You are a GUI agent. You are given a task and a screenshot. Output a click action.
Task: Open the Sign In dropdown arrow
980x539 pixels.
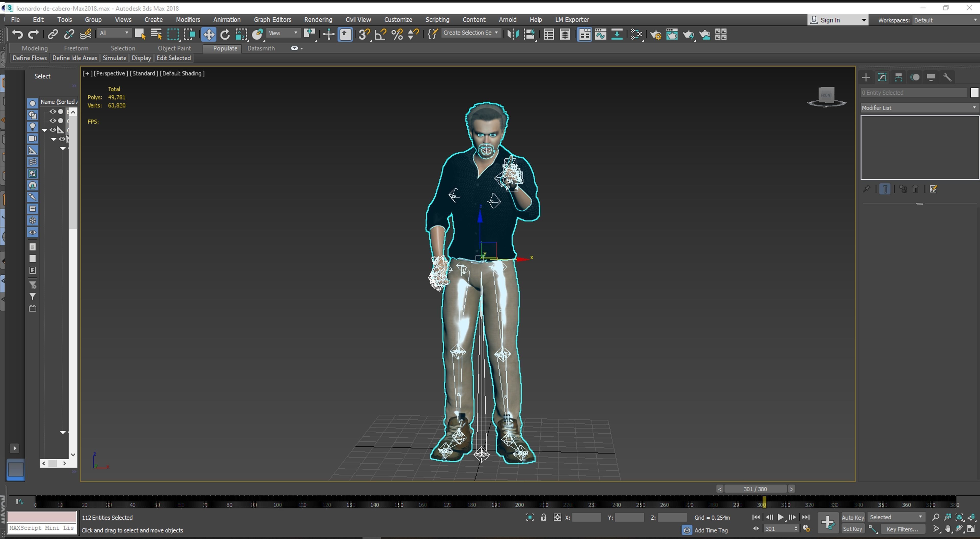click(x=864, y=20)
